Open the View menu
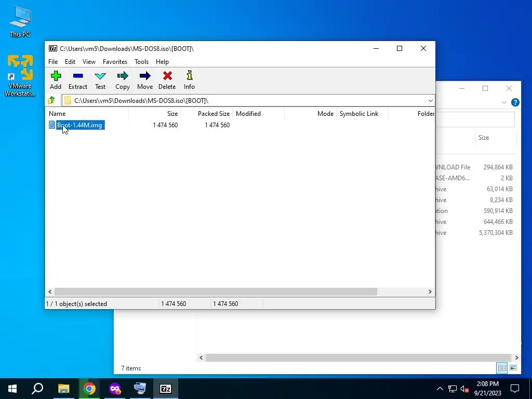 point(89,62)
